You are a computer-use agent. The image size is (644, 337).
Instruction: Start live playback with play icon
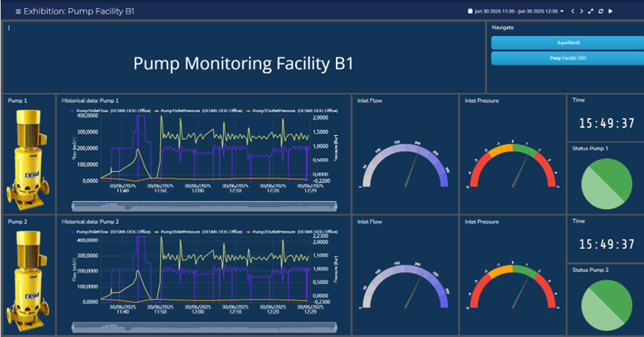click(610, 11)
